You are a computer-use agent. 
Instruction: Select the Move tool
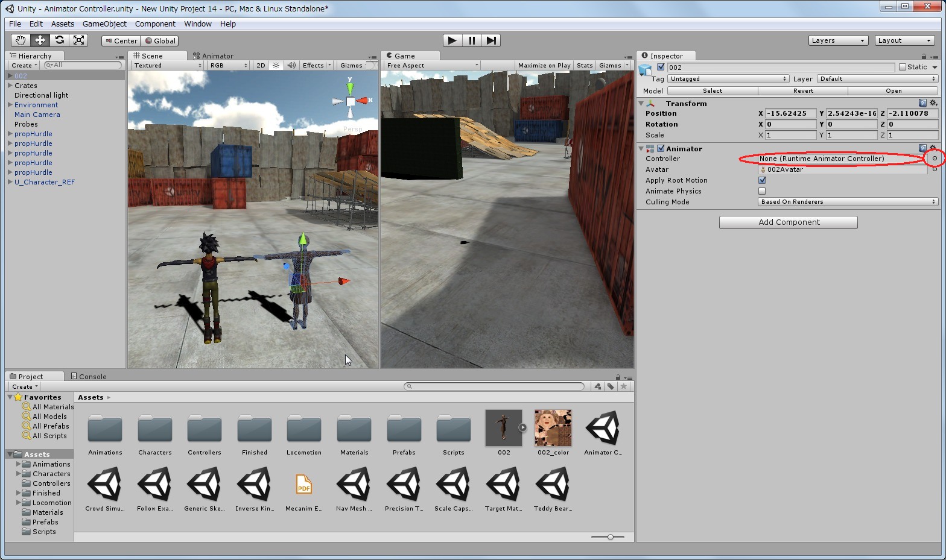coord(40,40)
